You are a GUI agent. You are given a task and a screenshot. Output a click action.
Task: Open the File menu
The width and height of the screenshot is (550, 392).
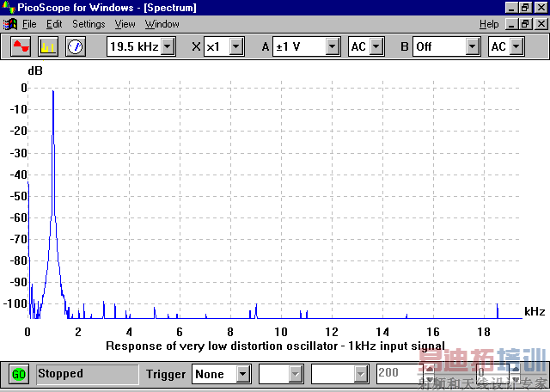pyautogui.click(x=29, y=24)
